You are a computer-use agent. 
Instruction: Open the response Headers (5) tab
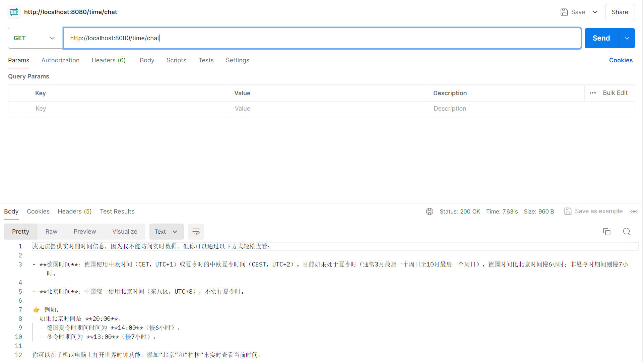74,212
